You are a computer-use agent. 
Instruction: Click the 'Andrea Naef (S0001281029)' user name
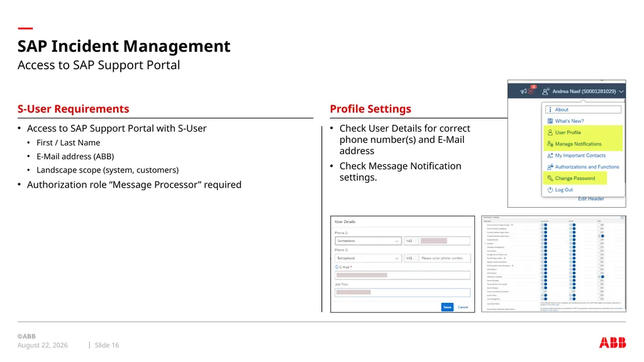pyautogui.click(x=584, y=91)
